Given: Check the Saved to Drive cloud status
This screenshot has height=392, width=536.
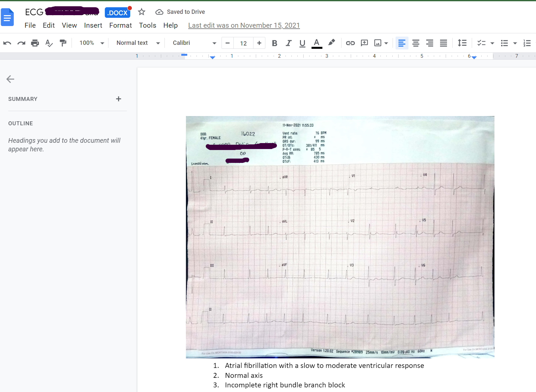Looking at the screenshot, I should (180, 12).
